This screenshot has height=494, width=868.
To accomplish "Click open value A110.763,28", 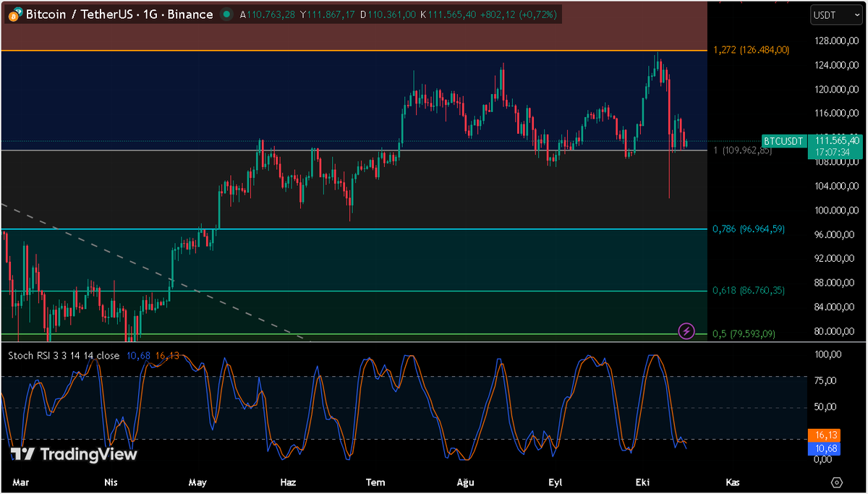I will click(268, 14).
